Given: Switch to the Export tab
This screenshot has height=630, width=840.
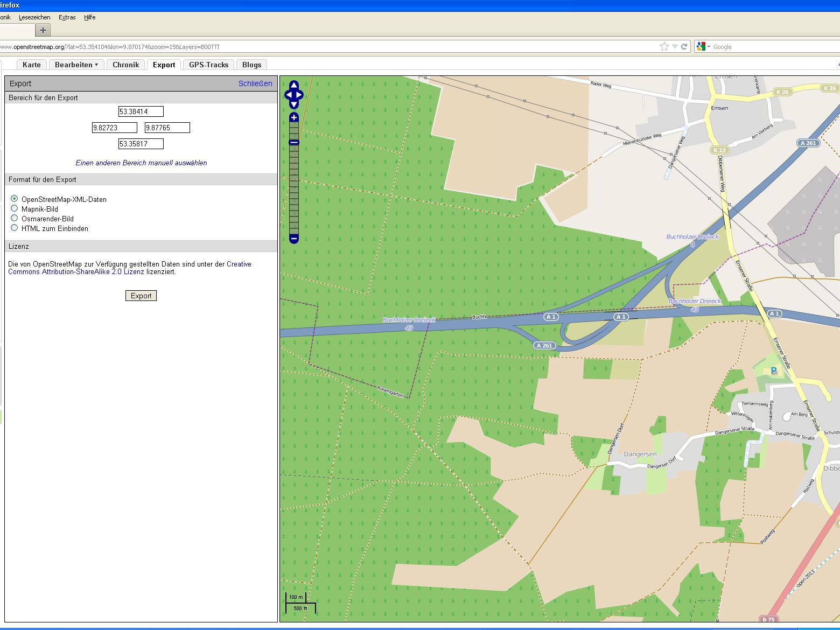Looking at the screenshot, I should [x=164, y=65].
